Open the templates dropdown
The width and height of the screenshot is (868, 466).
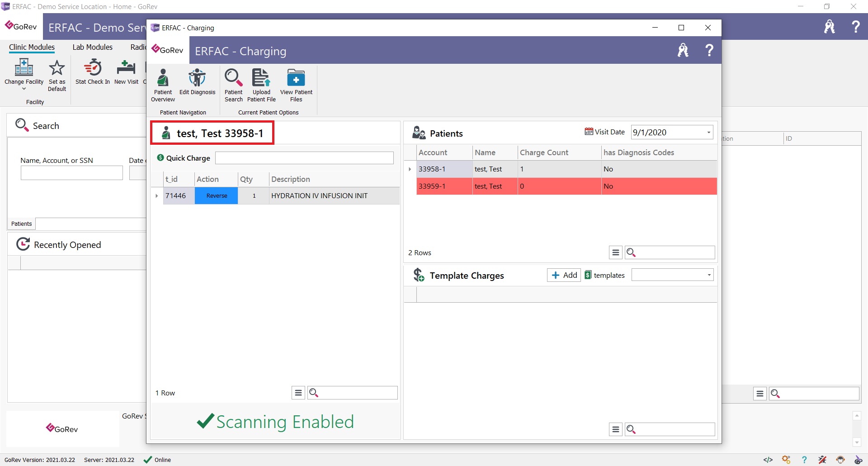pyautogui.click(x=709, y=275)
